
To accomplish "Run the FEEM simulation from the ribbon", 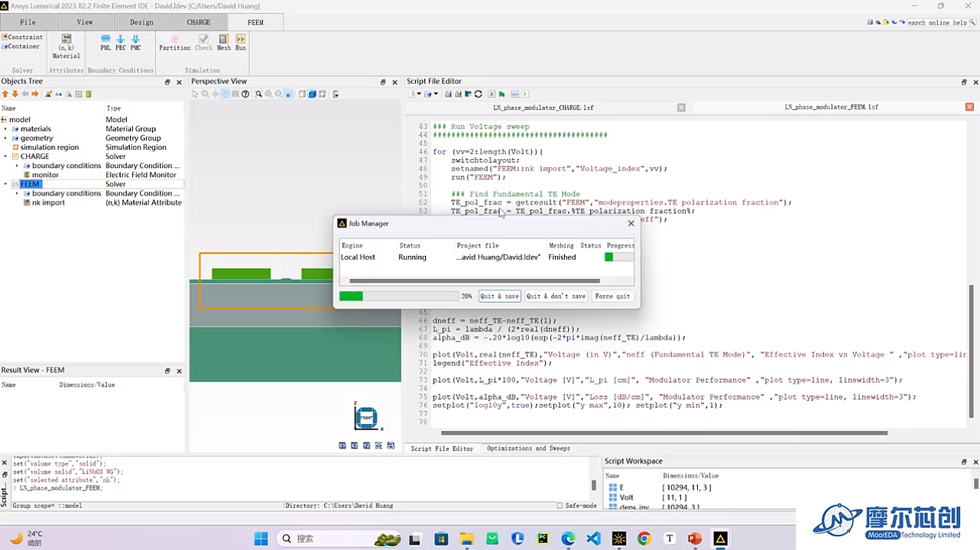I will pyautogui.click(x=240, y=43).
